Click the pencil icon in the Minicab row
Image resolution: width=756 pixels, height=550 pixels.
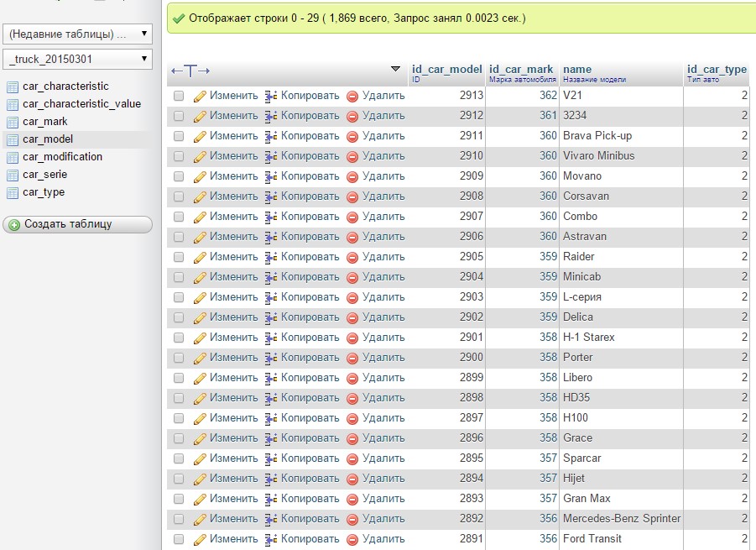tap(200, 277)
